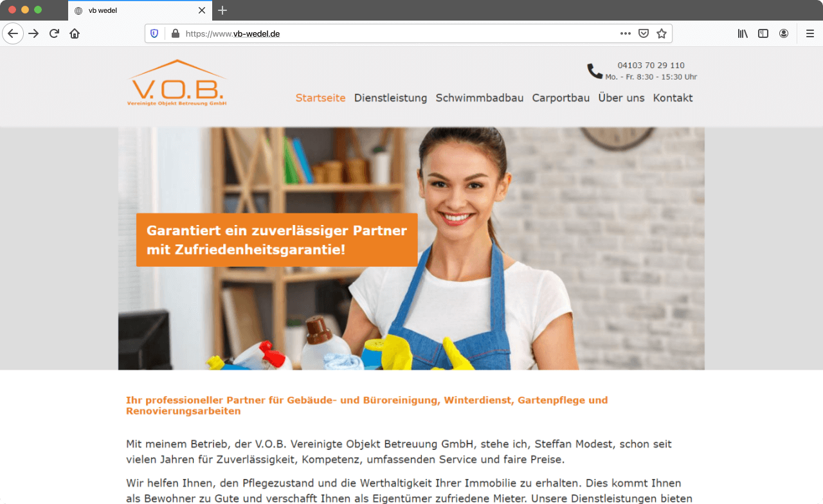
Task: Open a new tab with plus button
Action: coord(222,10)
